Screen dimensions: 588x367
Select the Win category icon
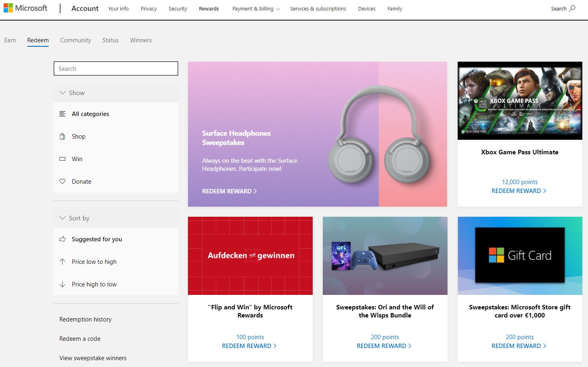pyautogui.click(x=63, y=159)
